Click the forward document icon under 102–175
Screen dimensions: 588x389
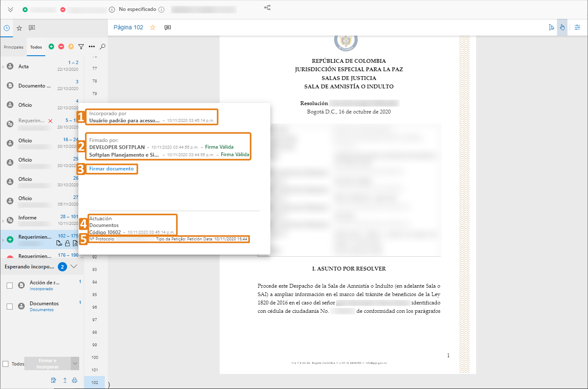point(59,243)
